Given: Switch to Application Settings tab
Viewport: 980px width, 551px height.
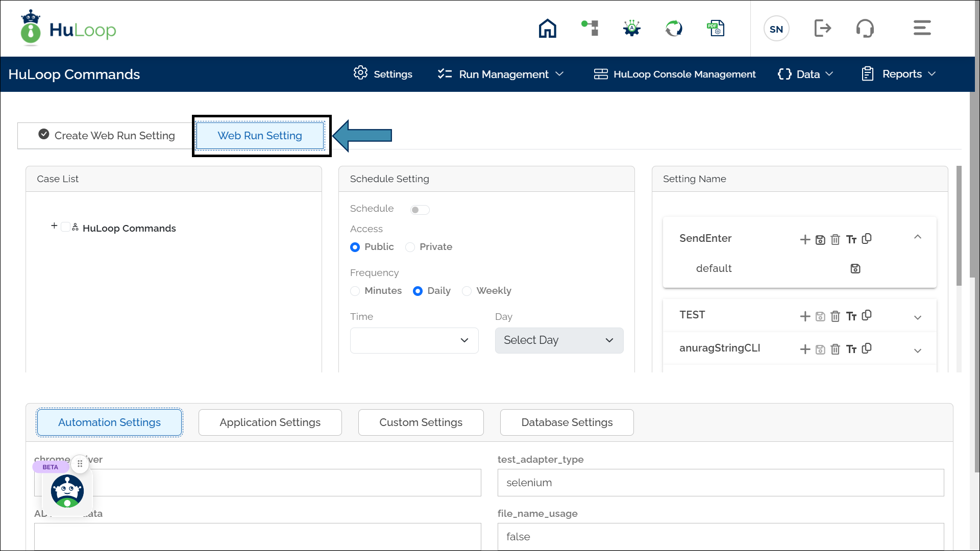Looking at the screenshot, I should (x=270, y=422).
